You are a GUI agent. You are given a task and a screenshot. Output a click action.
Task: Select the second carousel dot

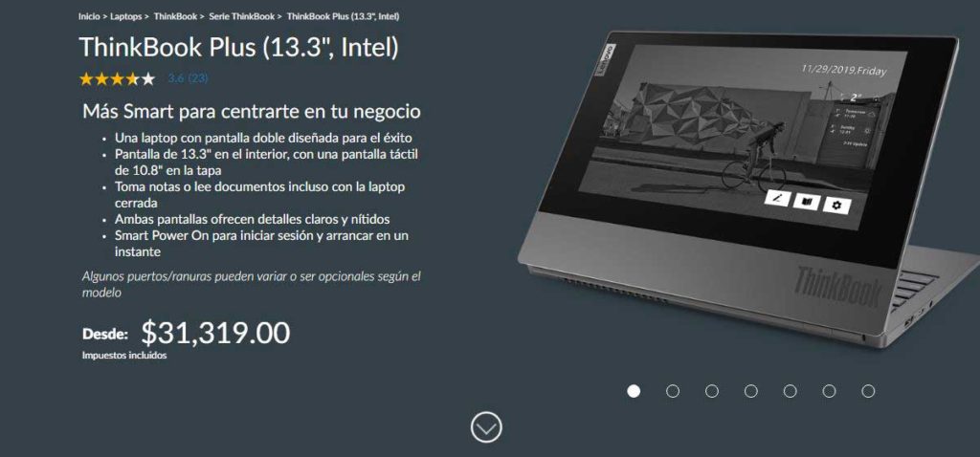point(673,391)
